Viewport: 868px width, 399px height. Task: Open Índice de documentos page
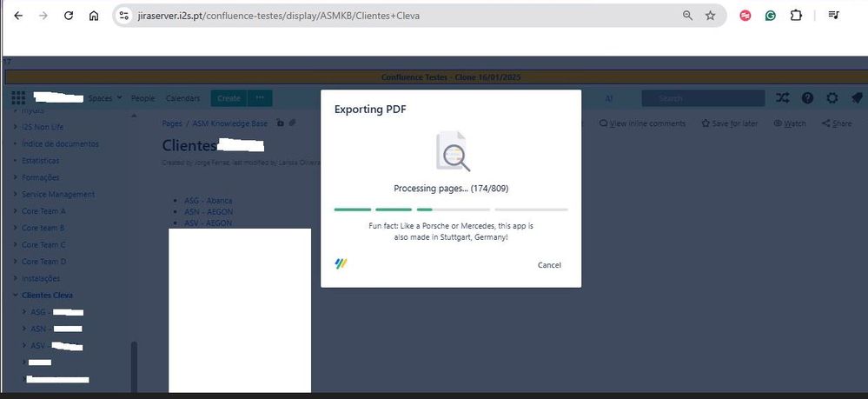[60, 143]
